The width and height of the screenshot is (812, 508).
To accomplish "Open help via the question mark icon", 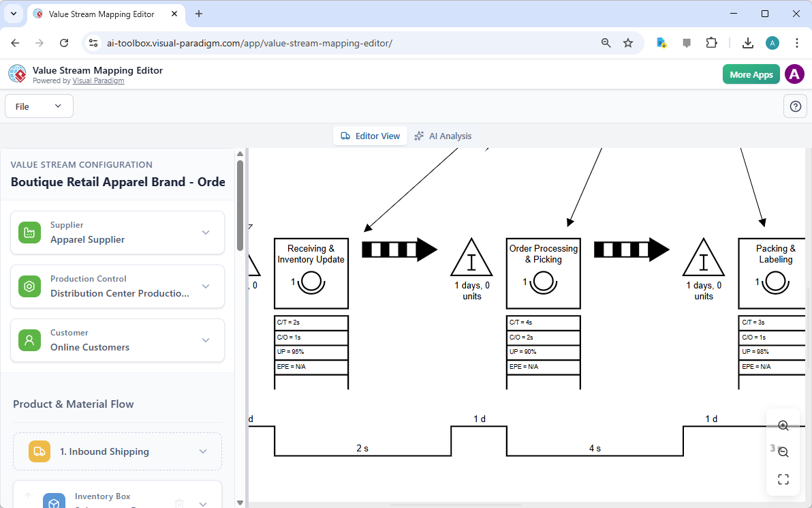I will coord(795,106).
